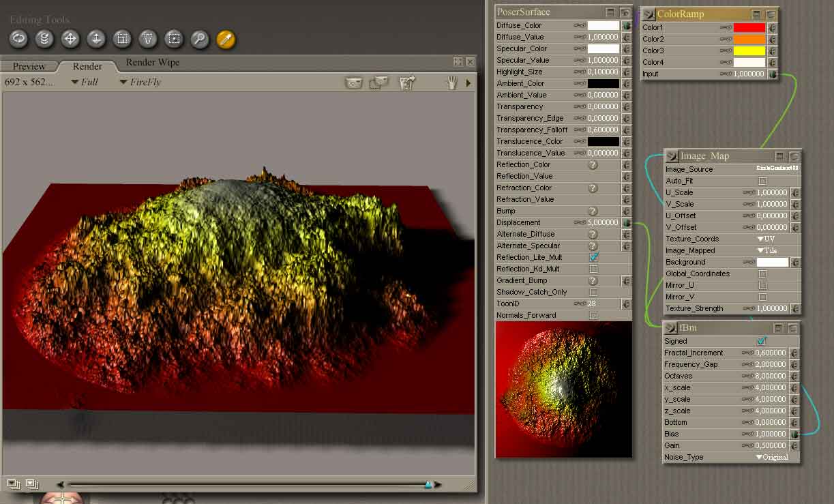
Task: Switch to the Preview tab
Action: pyautogui.click(x=29, y=66)
